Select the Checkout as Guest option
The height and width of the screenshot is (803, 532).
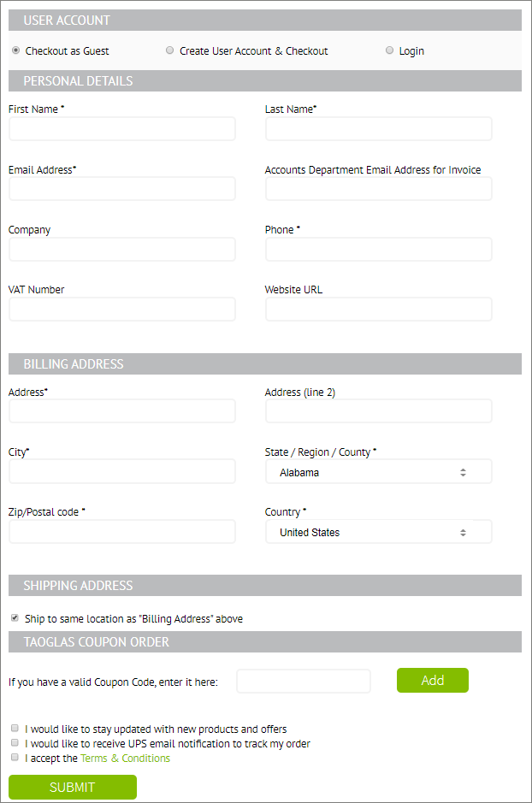(15, 50)
